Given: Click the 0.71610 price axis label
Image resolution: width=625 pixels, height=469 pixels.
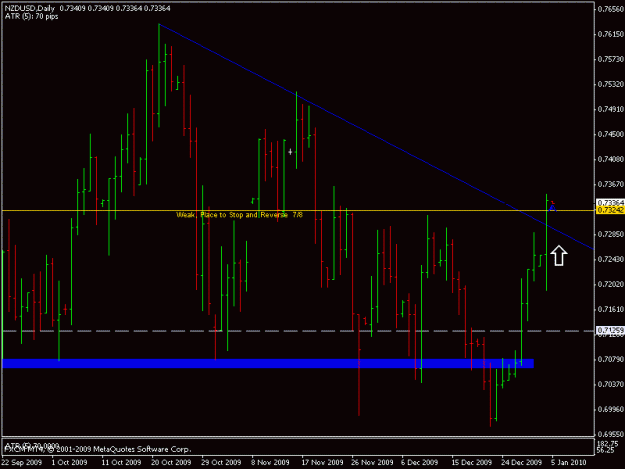Looking at the screenshot, I should click(611, 309).
